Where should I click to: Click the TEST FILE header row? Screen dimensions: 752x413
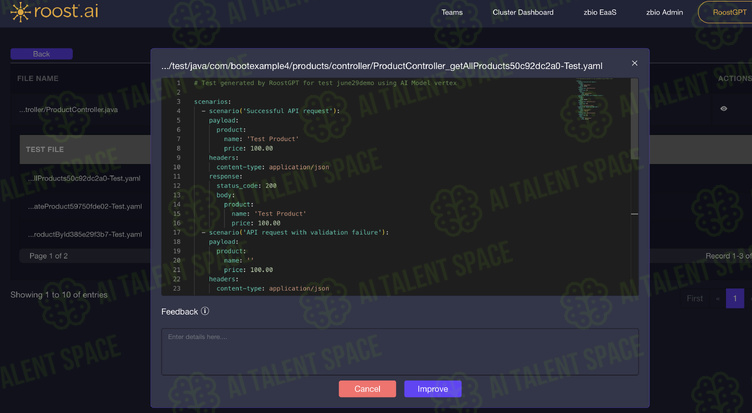tap(85, 149)
